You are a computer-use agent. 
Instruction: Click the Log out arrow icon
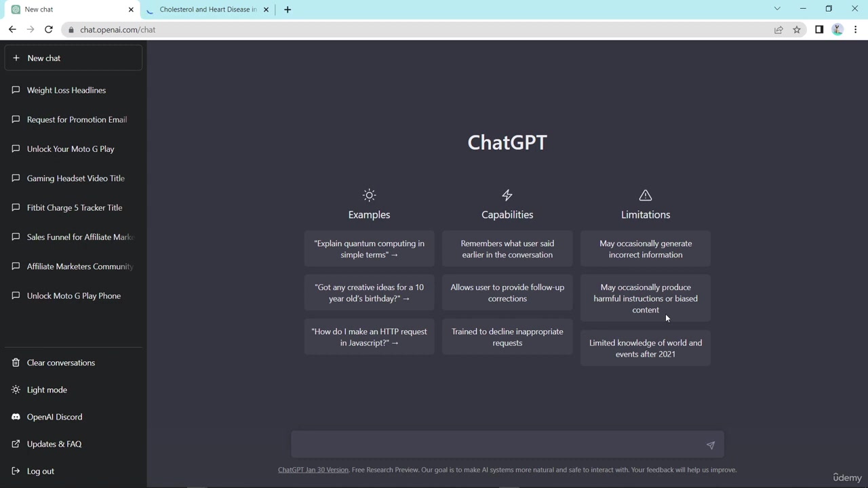[16, 471]
